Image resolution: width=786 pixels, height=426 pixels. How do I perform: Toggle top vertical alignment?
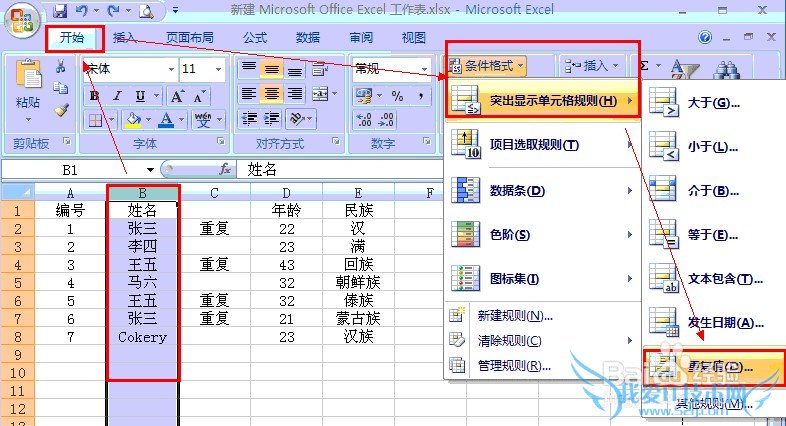point(249,67)
